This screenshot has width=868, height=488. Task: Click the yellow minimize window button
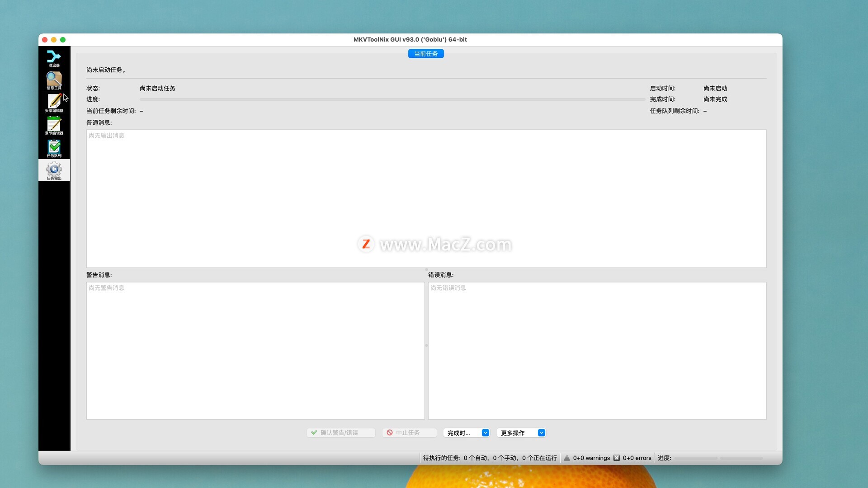point(54,40)
